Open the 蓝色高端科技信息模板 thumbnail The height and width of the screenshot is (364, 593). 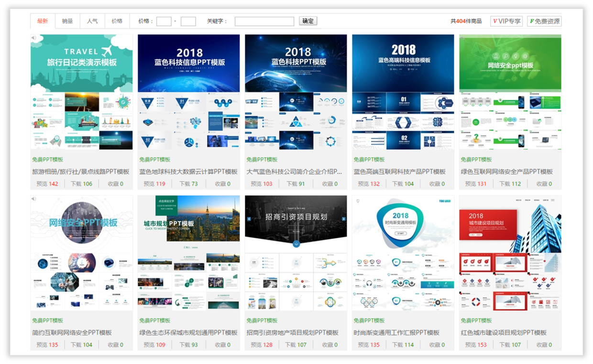click(403, 92)
